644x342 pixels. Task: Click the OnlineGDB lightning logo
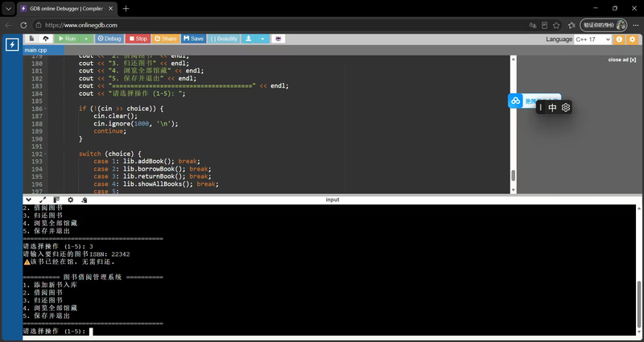(x=12, y=45)
